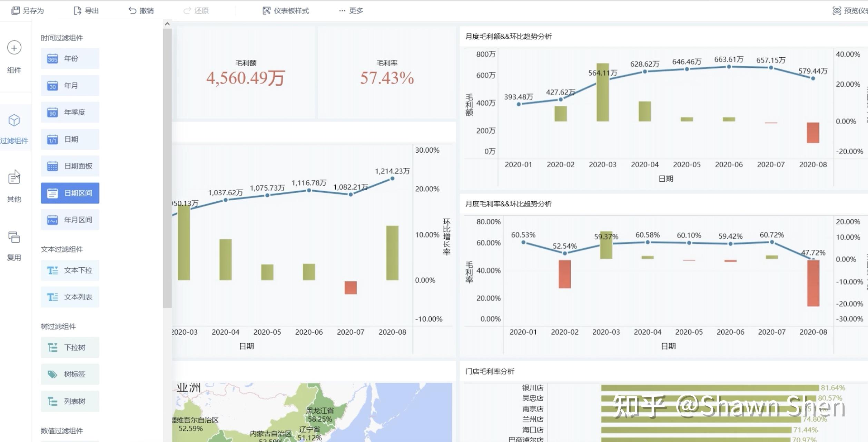
Task: Choose the 日期面板 filter component
Action: tap(70, 166)
